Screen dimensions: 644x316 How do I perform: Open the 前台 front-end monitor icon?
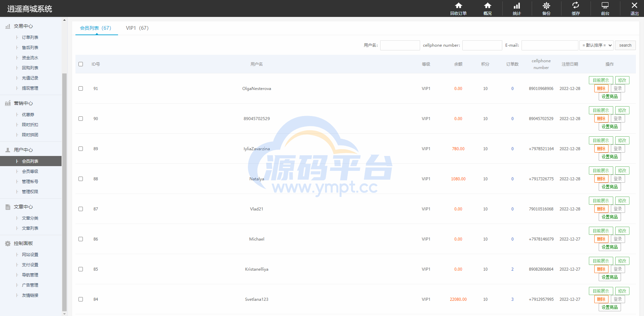click(605, 5)
